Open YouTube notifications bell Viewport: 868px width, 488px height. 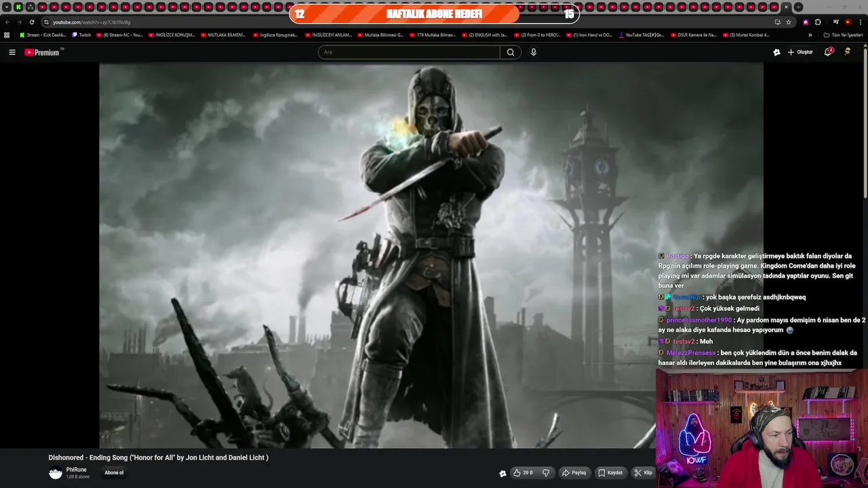[828, 52]
